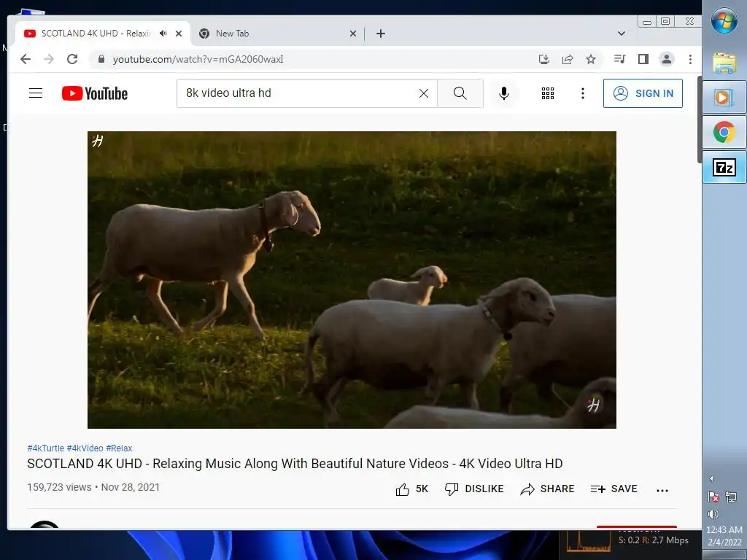
Task: Open YouTube settings three-dot menu
Action: [x=583, y=93]
